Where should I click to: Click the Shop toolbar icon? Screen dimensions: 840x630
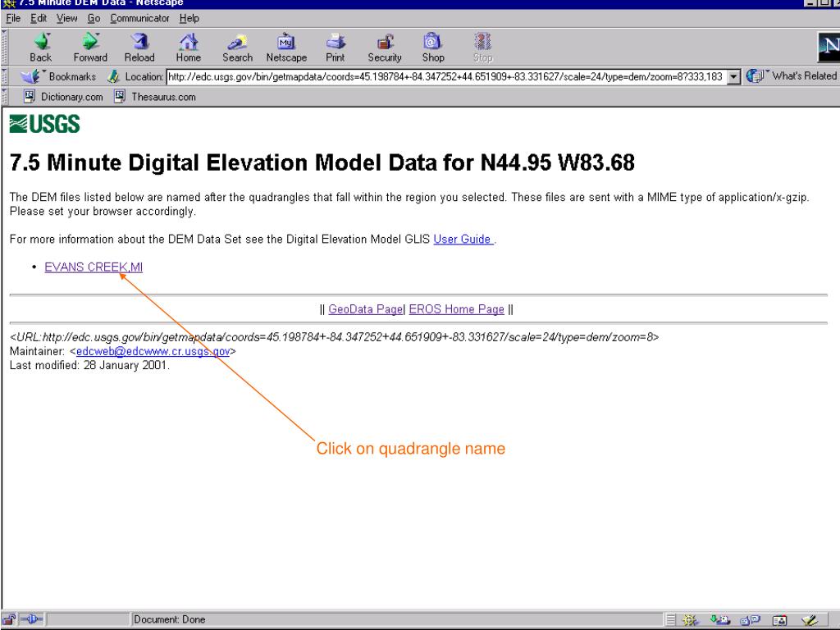point(433,48)
